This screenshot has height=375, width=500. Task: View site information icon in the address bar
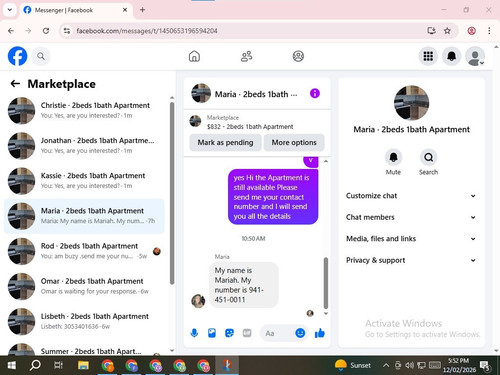[67, 31]
